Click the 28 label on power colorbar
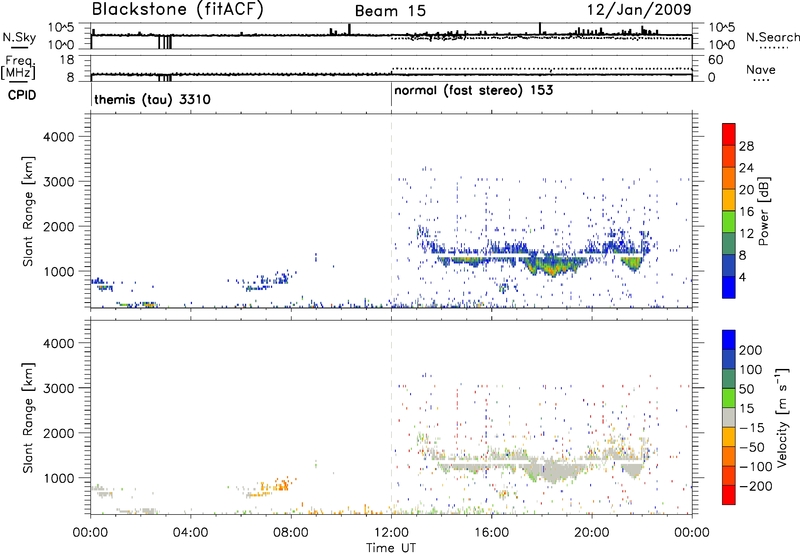The width and height of the screenshot is (800, 554). (x=746, y=146)
